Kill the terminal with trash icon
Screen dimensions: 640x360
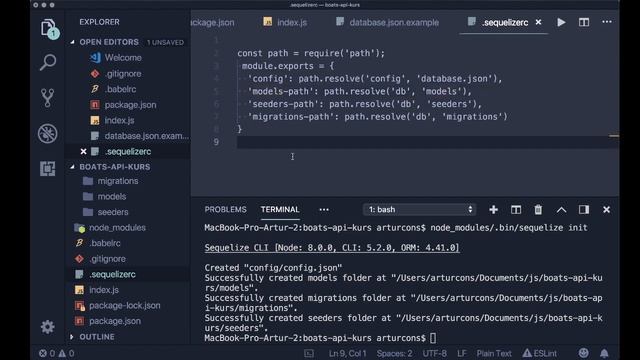[538, 209]
